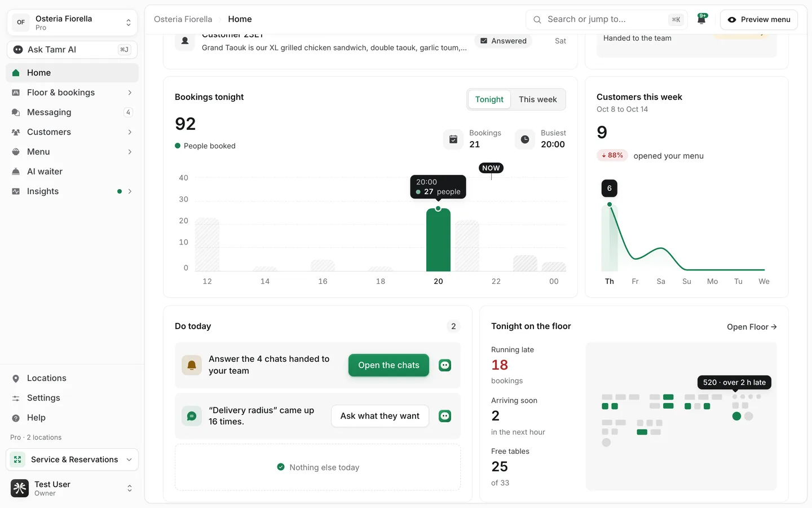Click the Messaging chat bubbles icon

click(16, 112)
